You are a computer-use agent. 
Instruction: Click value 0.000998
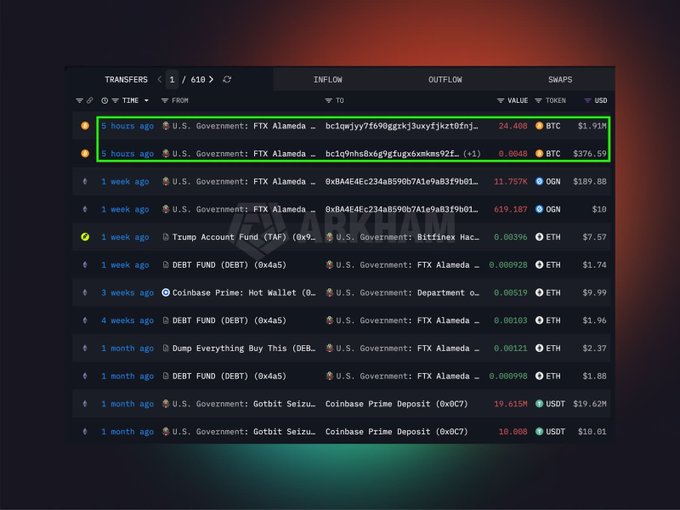508,376
